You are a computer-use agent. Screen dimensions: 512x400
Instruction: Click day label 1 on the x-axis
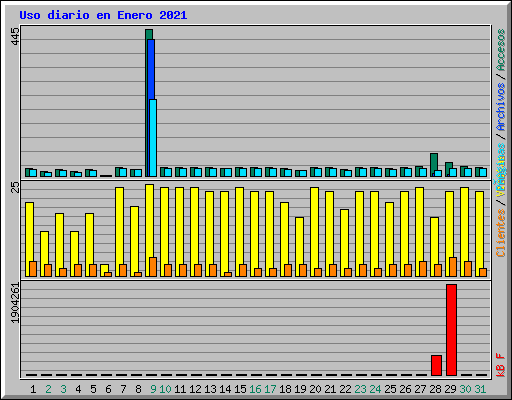[33, 389]
